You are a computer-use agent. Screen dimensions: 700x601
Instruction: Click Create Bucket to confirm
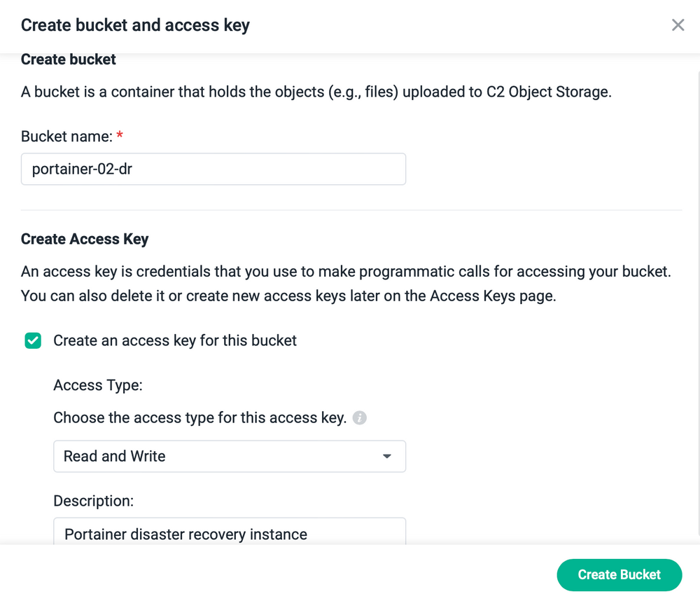[x=619, y=574]
